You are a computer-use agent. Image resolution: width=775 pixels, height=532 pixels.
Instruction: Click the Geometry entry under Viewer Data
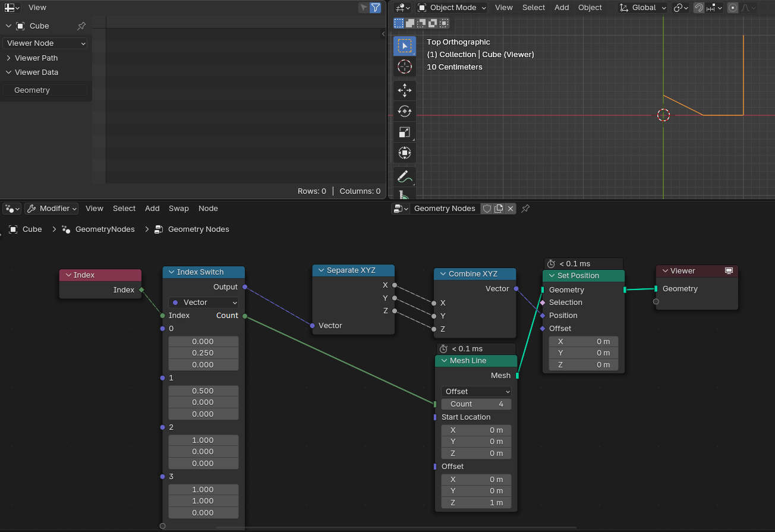(45, 90)
